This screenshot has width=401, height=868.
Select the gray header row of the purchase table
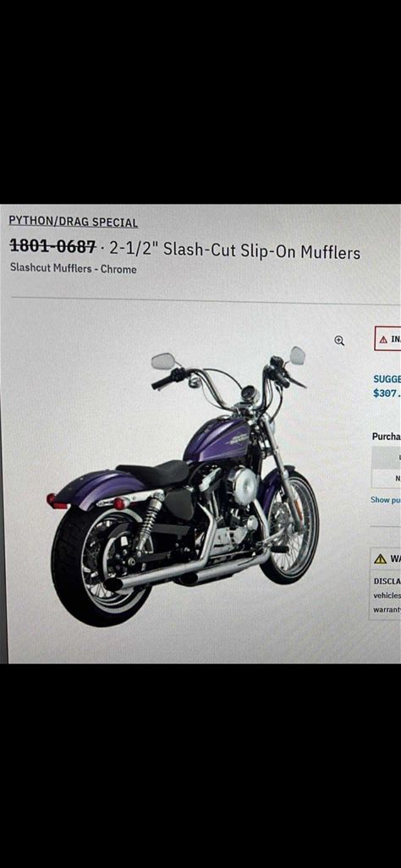pos(386,458)
